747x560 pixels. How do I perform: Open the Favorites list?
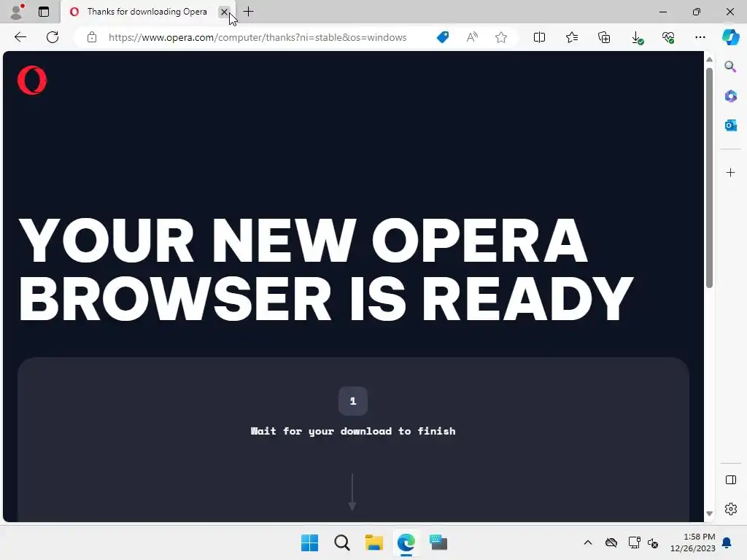572,37
